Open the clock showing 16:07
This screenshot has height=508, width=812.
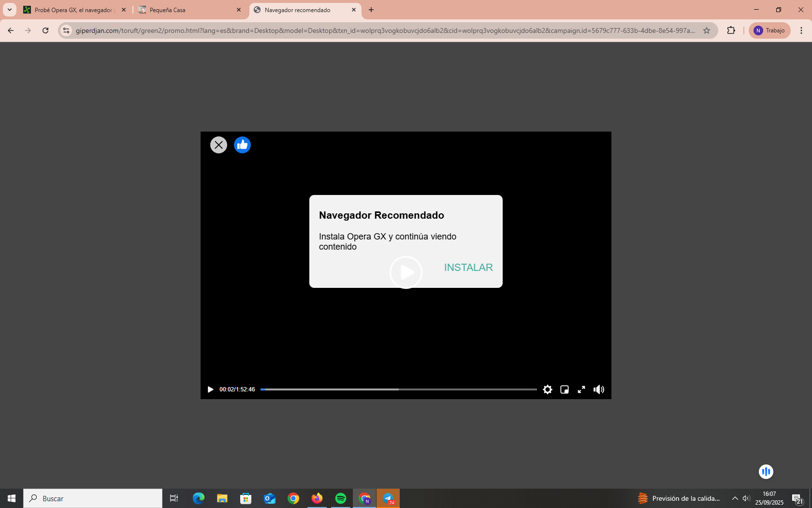tap(769, 498)
